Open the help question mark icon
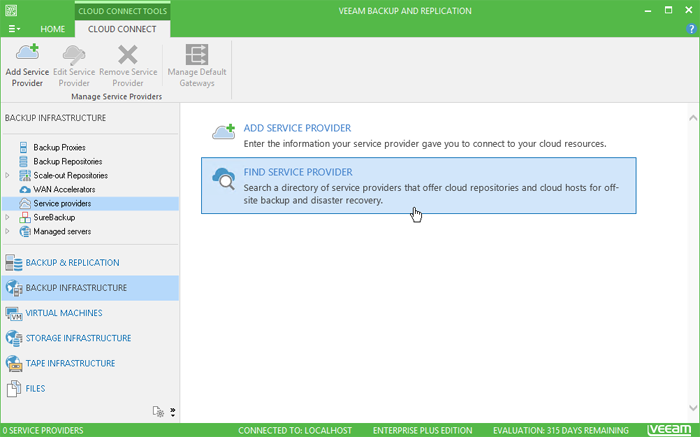700x437 pixels. 691,29
